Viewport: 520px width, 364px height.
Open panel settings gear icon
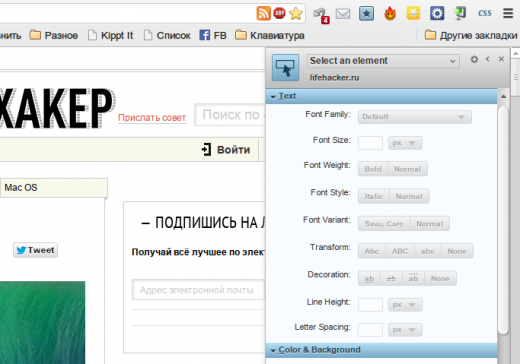click(x=474, y=59)
